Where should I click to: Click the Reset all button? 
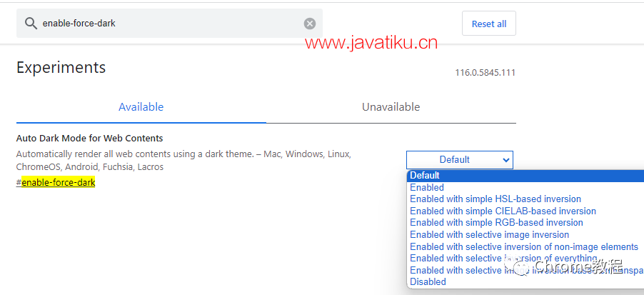[489, 24]
